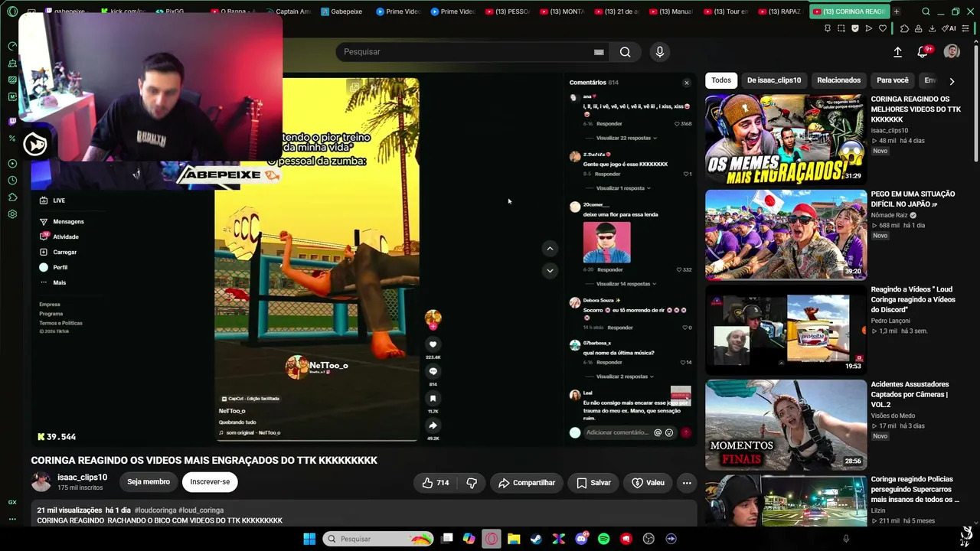Open the #loudcoringa hashtag link
Screen dimensions: 980x551
155,510
